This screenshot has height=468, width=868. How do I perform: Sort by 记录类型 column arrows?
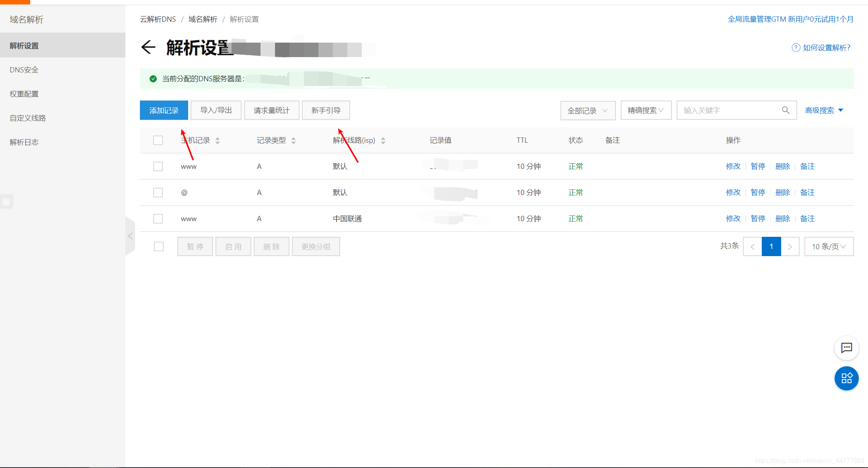(293, 140)
